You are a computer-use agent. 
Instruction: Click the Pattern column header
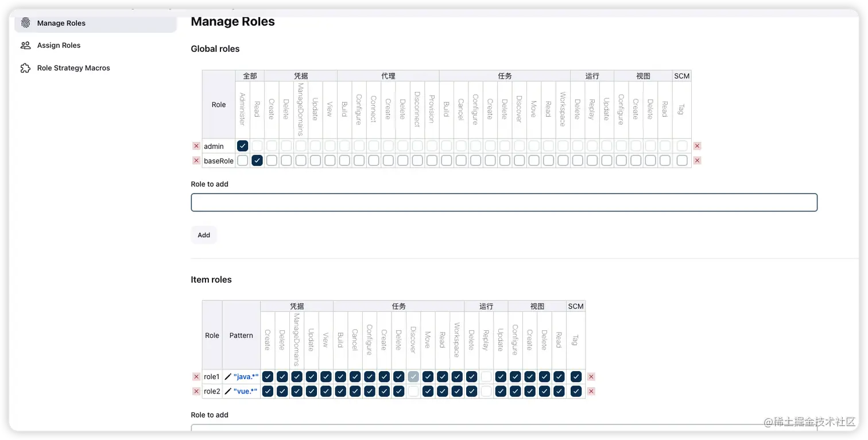[241, 335]
